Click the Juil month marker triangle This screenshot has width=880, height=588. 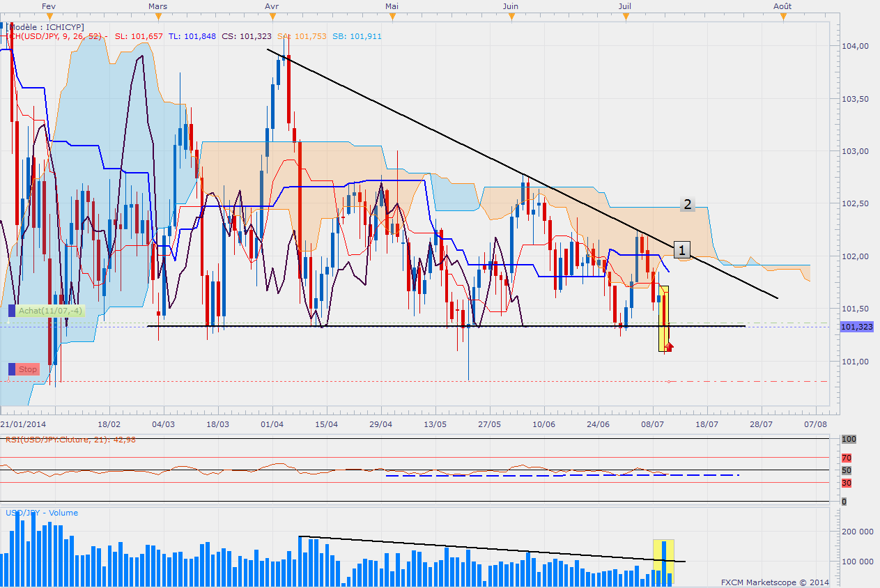pos(626,17)
